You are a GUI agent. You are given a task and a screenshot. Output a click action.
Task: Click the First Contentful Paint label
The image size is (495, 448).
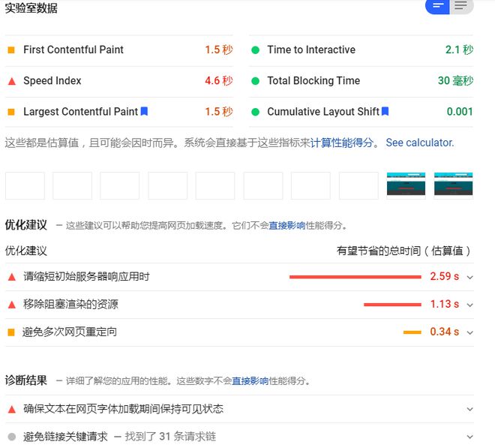(x=73, y=50)
